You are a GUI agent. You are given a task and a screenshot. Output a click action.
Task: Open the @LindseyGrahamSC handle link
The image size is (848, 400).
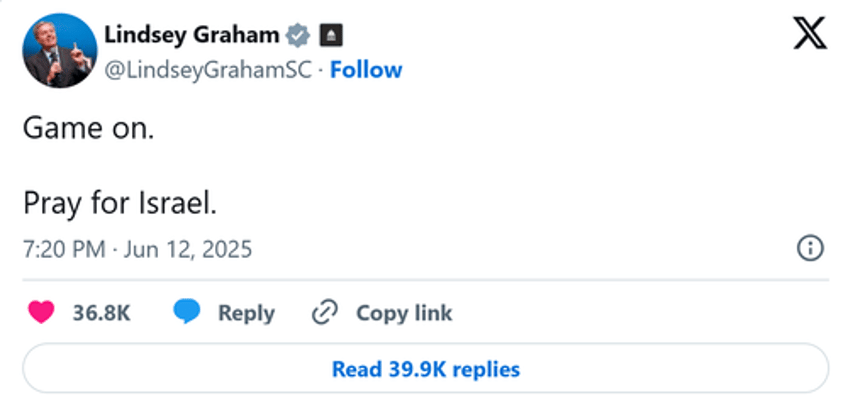208,71
